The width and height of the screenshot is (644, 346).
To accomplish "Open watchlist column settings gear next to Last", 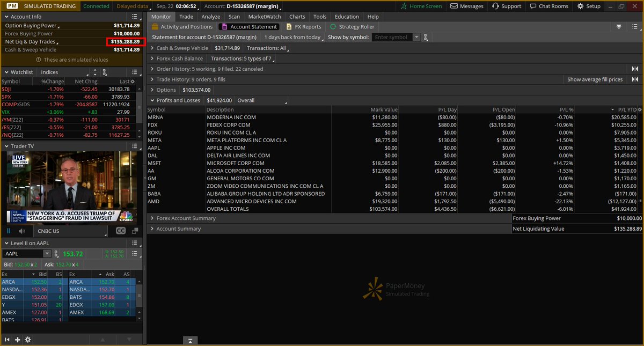I will pos(133,81).
